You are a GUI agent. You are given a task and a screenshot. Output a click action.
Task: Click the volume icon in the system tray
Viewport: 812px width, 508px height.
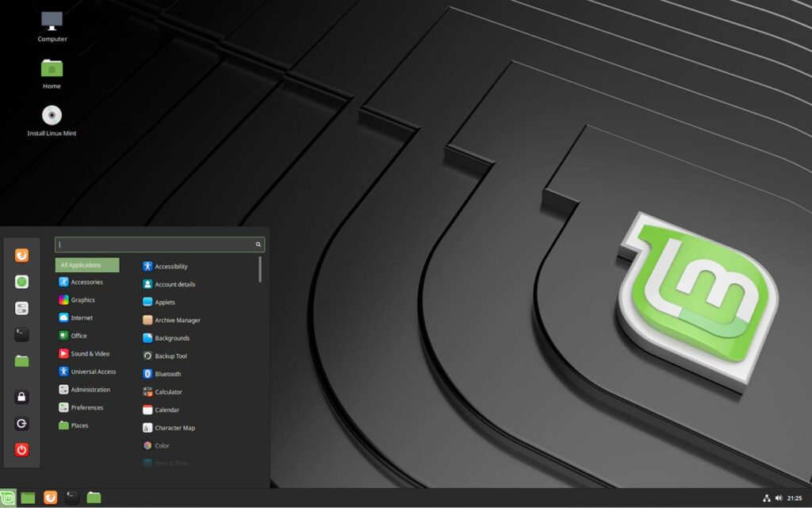(779, 498)
